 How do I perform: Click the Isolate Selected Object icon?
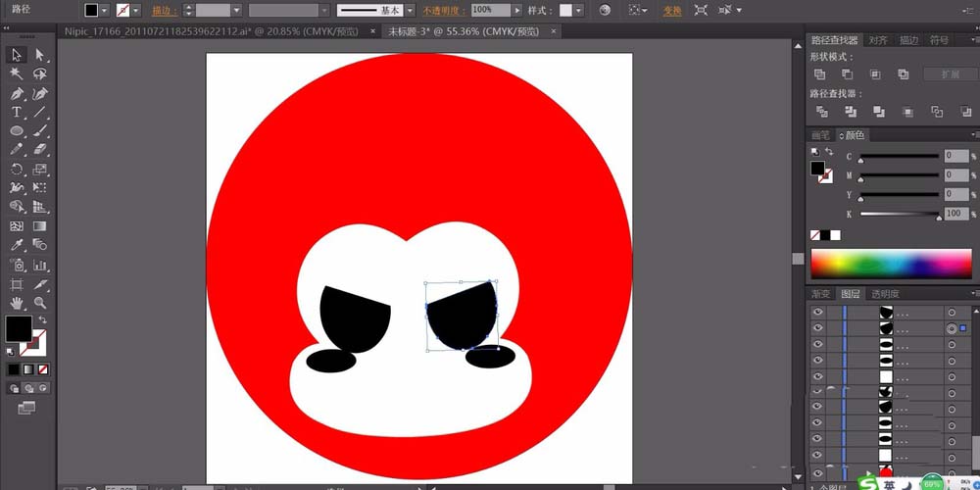(702, 10)
